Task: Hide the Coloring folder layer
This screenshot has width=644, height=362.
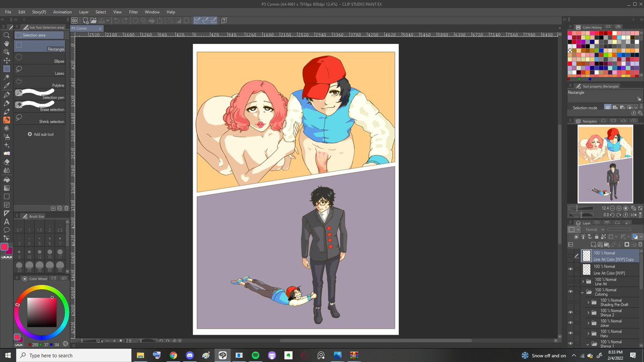Action: (x=570, y=292)
